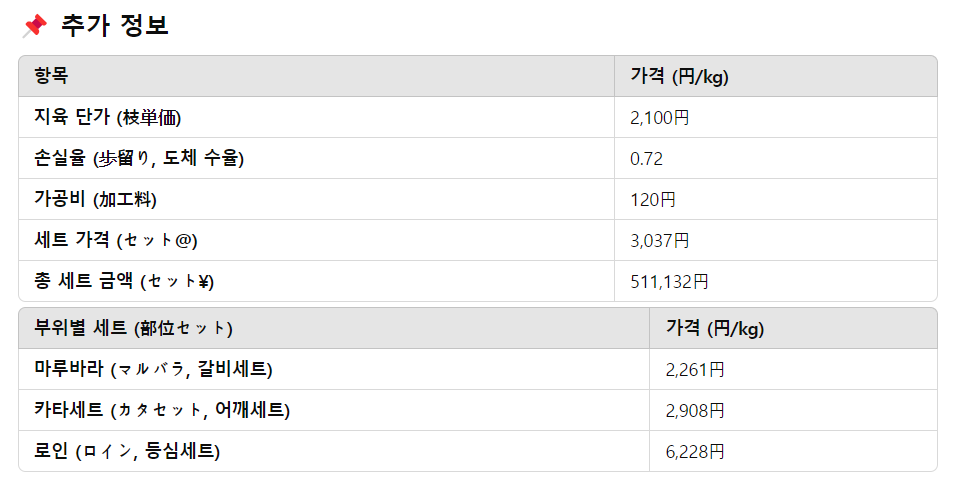960x485 pixels.
Task: Click the 추가 정보 heading text
Action: click(114, 26)
